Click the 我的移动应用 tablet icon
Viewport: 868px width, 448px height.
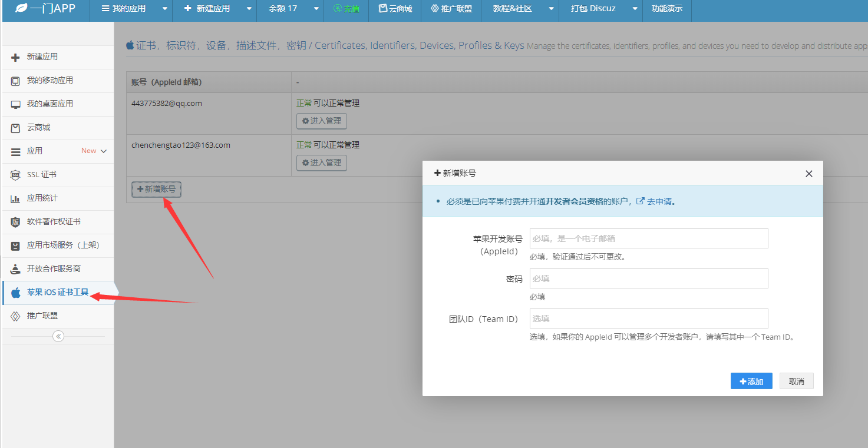(16, 81)
